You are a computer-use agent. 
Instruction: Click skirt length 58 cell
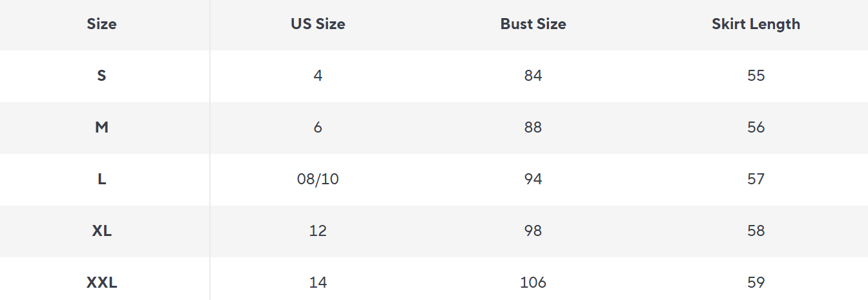756,231
